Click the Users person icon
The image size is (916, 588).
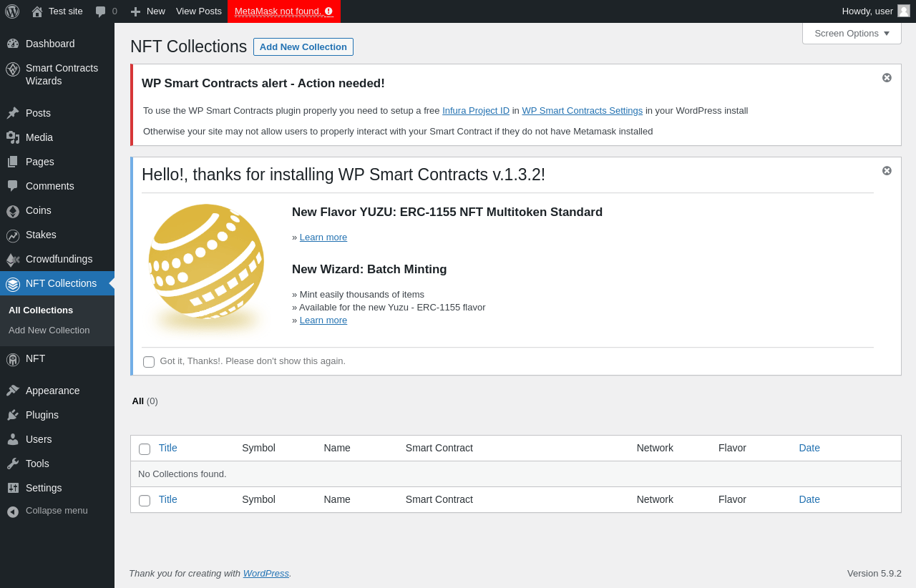pyautogui.click(x=13, y=439)
